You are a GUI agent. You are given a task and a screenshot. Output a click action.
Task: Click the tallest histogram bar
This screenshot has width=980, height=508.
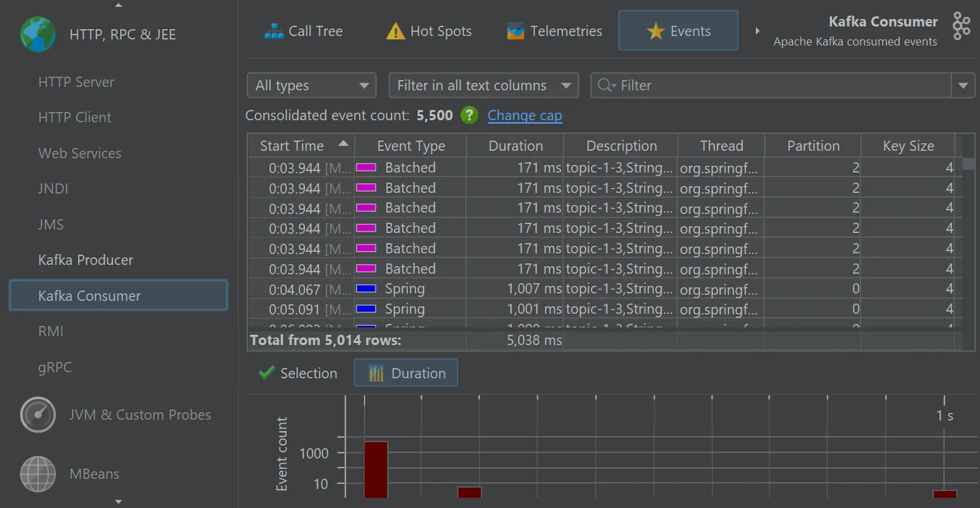[x=376, y=469]
